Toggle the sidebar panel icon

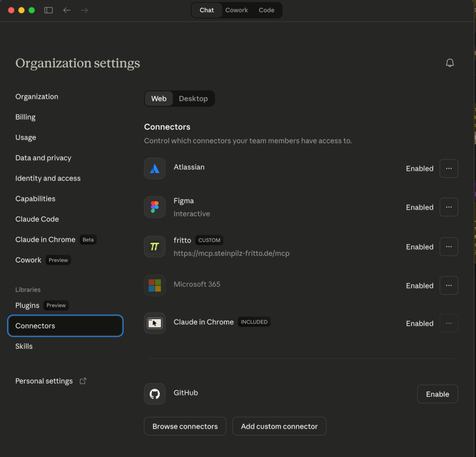coord(48,10)
